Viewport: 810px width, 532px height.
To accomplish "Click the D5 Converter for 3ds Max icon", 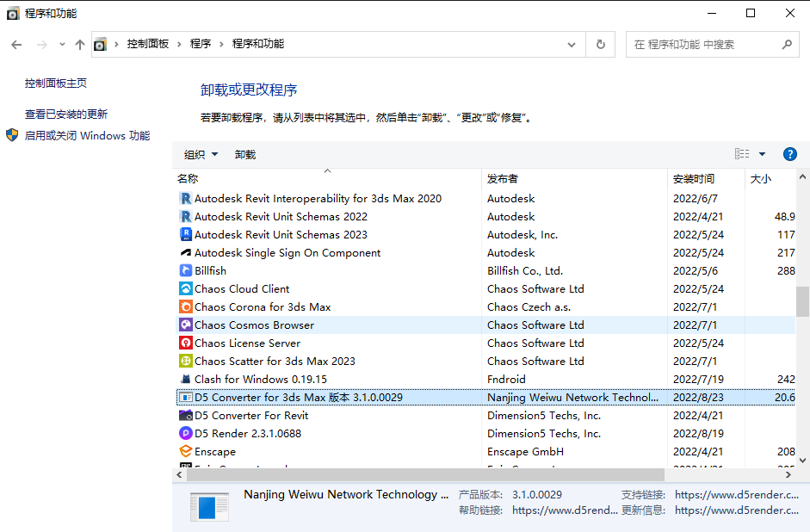I will 185,397.
